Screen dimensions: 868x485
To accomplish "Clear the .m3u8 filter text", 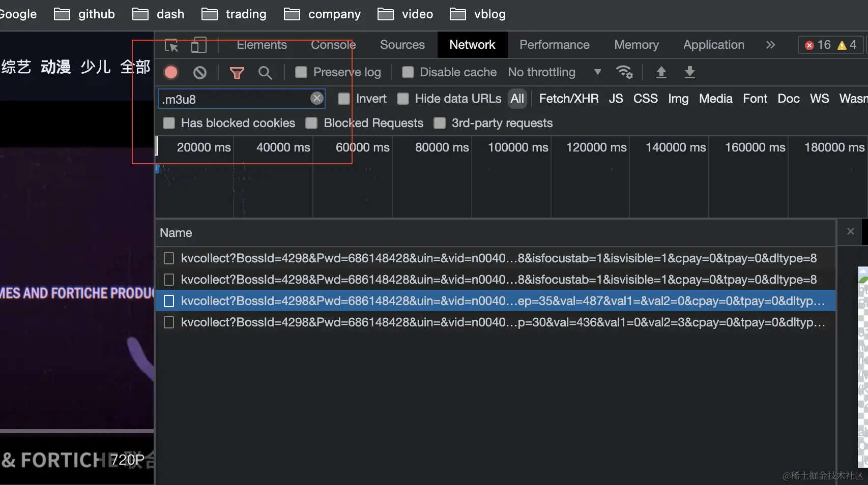I will 317,98.
